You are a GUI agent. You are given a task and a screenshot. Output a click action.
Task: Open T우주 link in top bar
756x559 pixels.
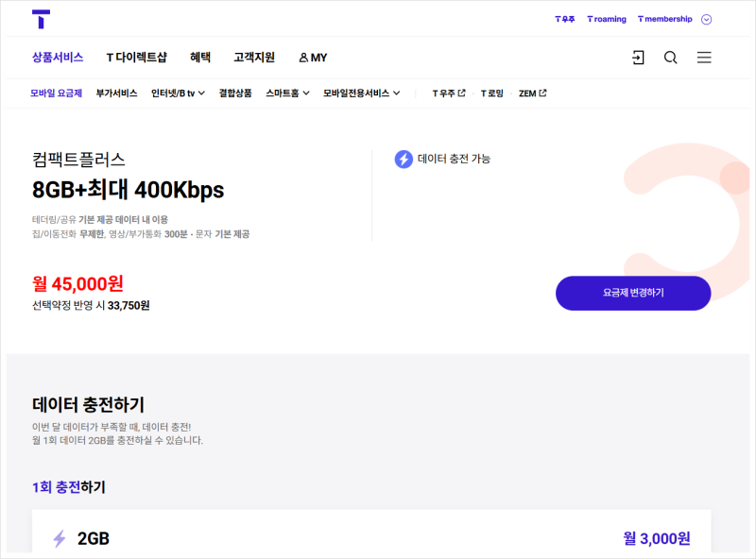pyautogui.click(x=564, y=19)
